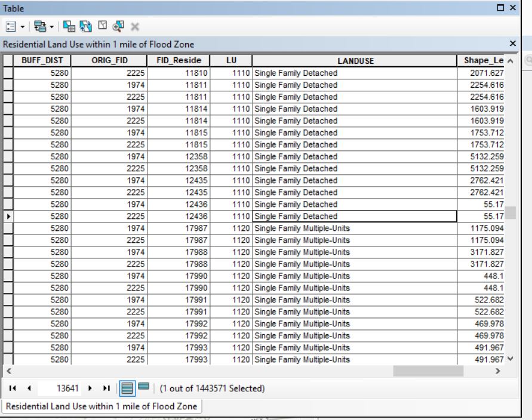Close the Table window
This screenshot has height=420, width=532.
(x=513, y=8)
